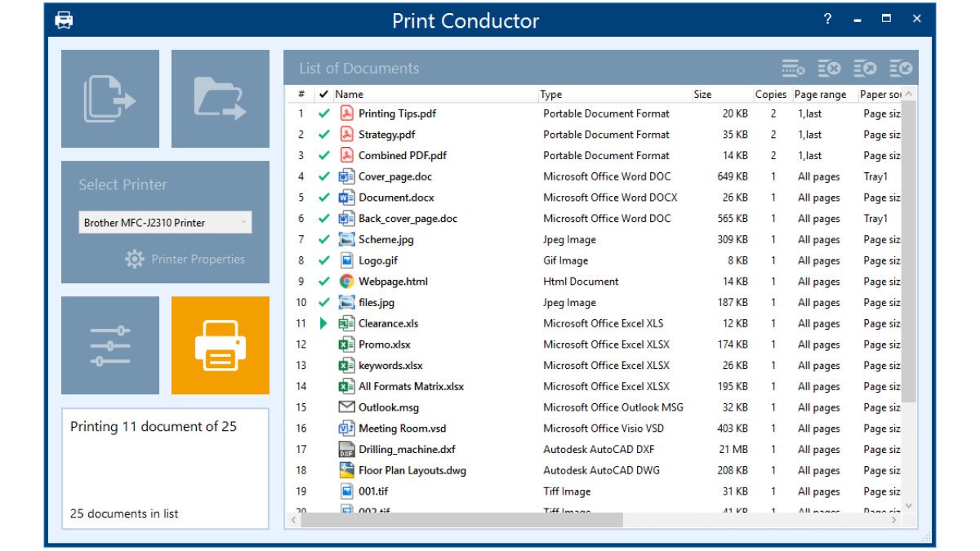Open Help question mark in title bar
Viewport: 980px width, 551px height.
coord(827,19)
